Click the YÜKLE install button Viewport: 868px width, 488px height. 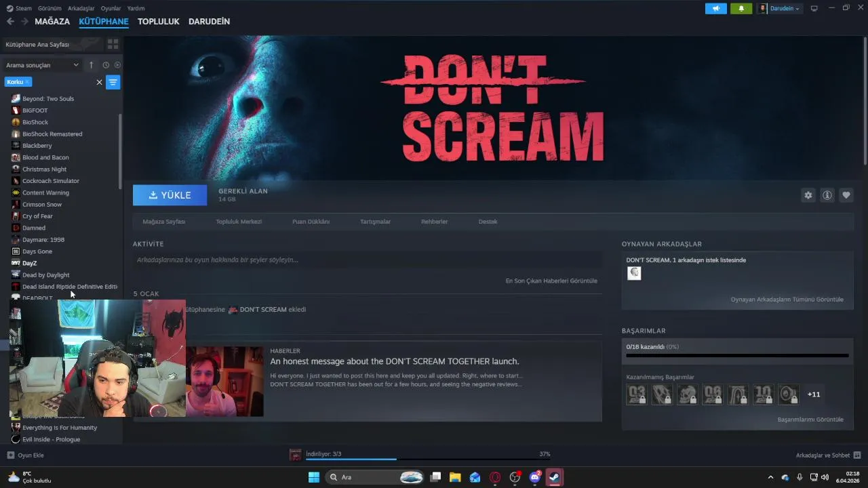coord(170,195)
